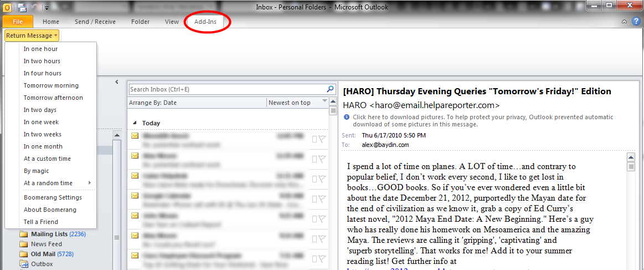Open About Boomerang
Screen dimensions: 644x270
[50, 210]
